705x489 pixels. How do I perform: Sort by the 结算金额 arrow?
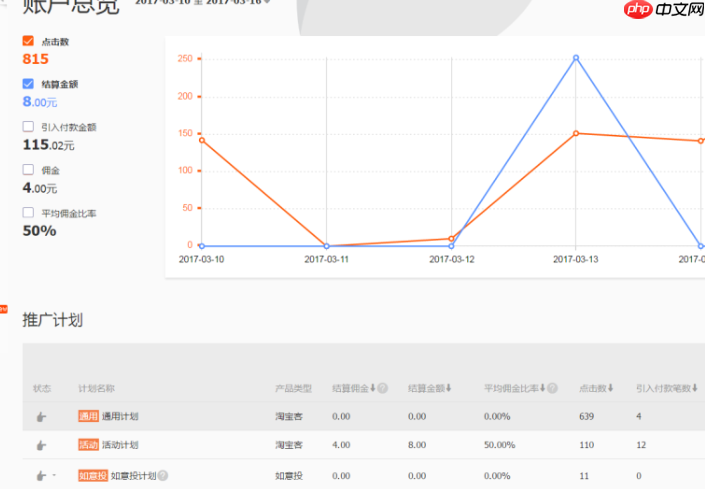448,388
